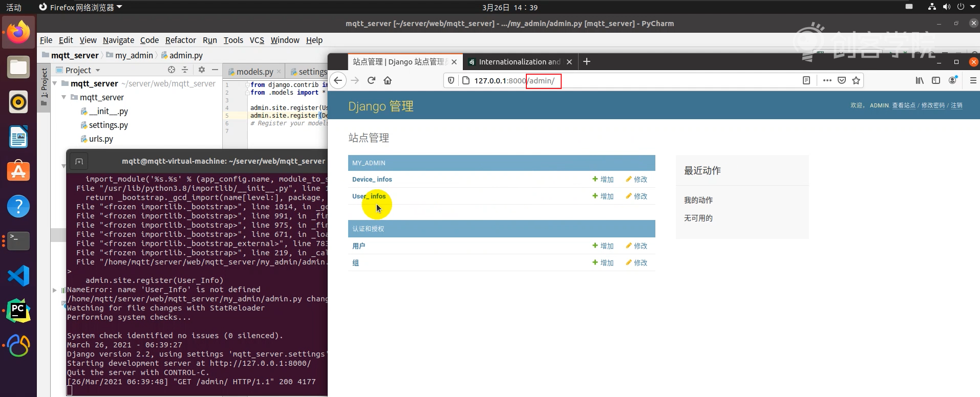Open Firefox hamburger menu
The image size is (980, 397).
(973, 80)
